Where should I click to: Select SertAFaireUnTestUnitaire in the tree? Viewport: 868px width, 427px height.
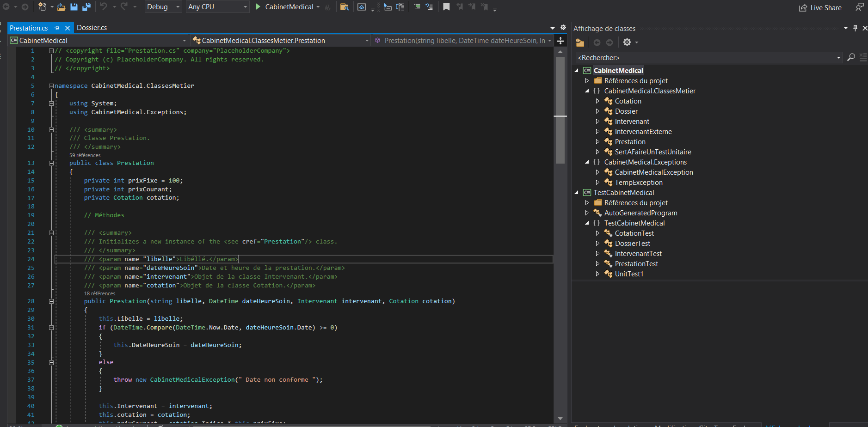click(x=653, y=152)
